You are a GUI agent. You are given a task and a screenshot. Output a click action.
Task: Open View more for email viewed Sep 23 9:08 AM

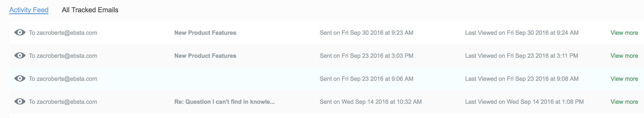(624, 79)
